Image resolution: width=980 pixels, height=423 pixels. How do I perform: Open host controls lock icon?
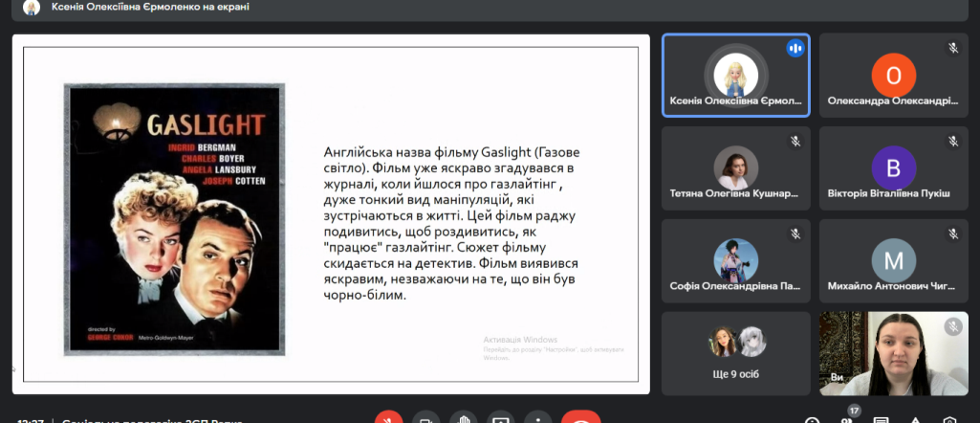[x=949, y=420]
